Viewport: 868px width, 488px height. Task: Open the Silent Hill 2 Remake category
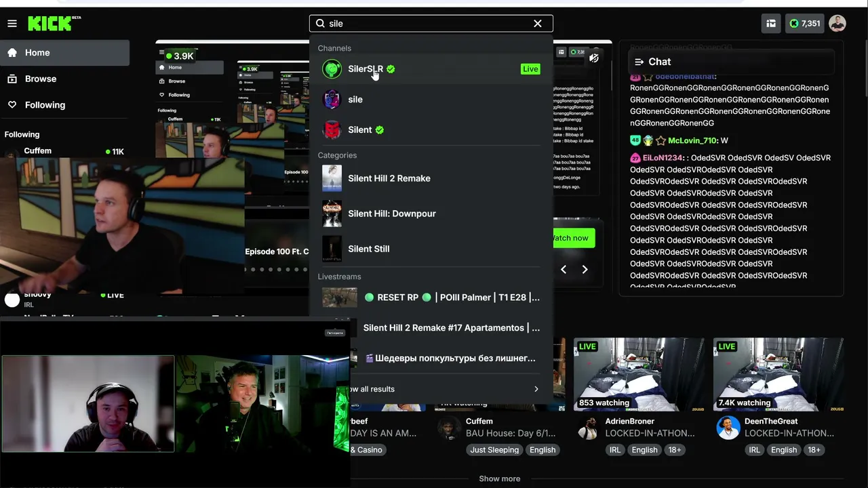tap(431, 178)
